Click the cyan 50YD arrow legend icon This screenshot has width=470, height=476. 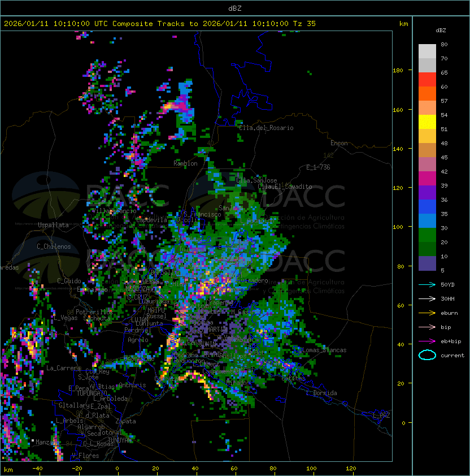(x=427, y=285)
